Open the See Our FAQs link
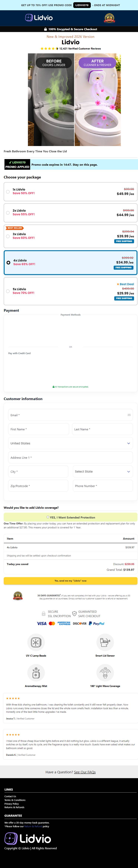The image size is (138, 868). coord(85,772)
